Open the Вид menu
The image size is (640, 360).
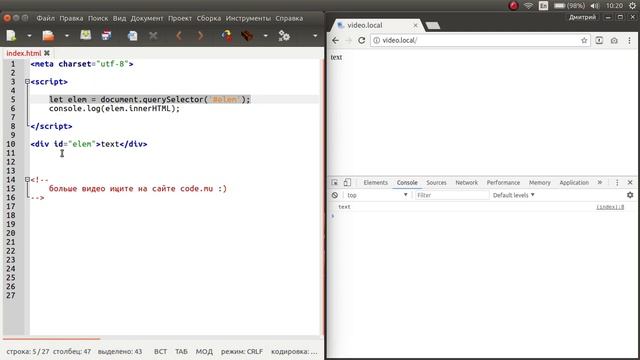[120, 18]
